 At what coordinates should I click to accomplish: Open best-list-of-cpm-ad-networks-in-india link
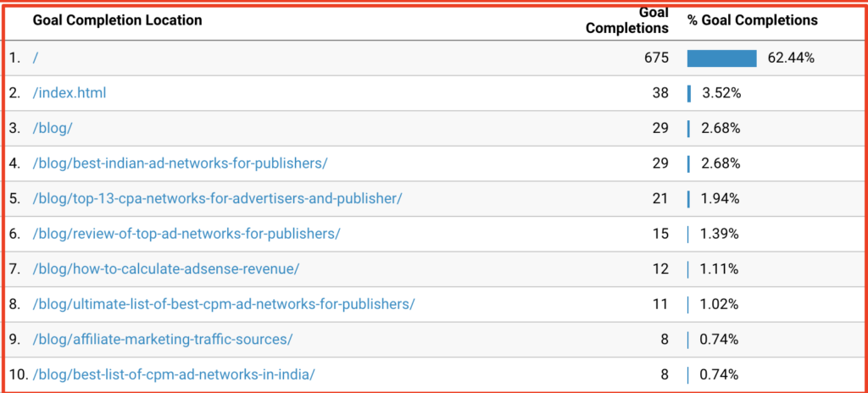pyautogui.click(x=174, y=374)
